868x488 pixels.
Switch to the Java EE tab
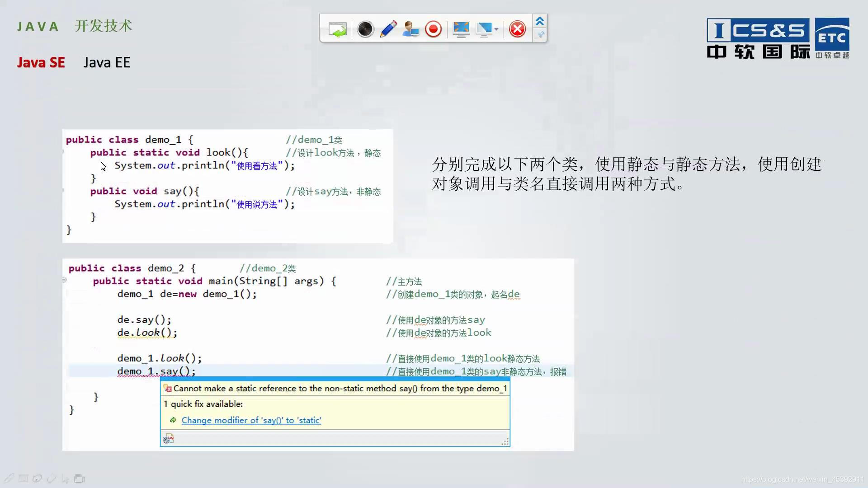tap(107, 62)
